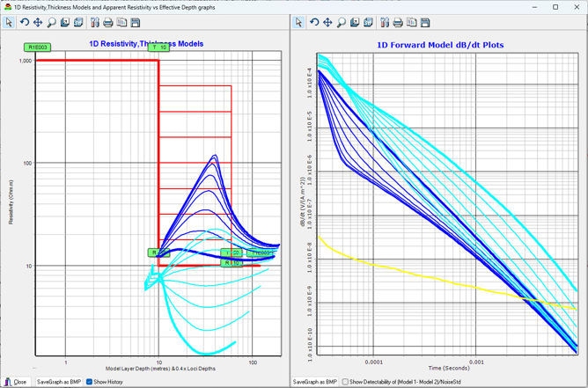Screen dimensions: 588x388
Task: Enable Show Detectability of Model 1 - Model 2 checkbox
Action: [345, 382]
